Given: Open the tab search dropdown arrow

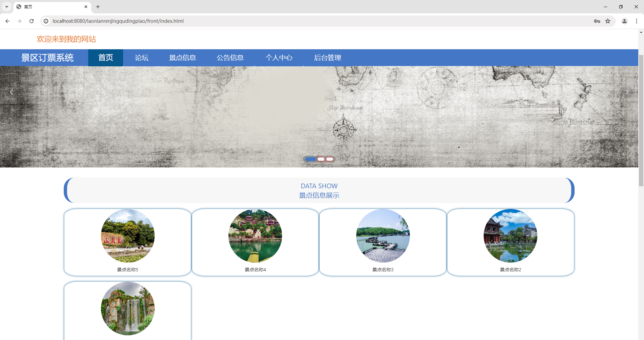Looking at the screenshot, I should click(7, 7).
